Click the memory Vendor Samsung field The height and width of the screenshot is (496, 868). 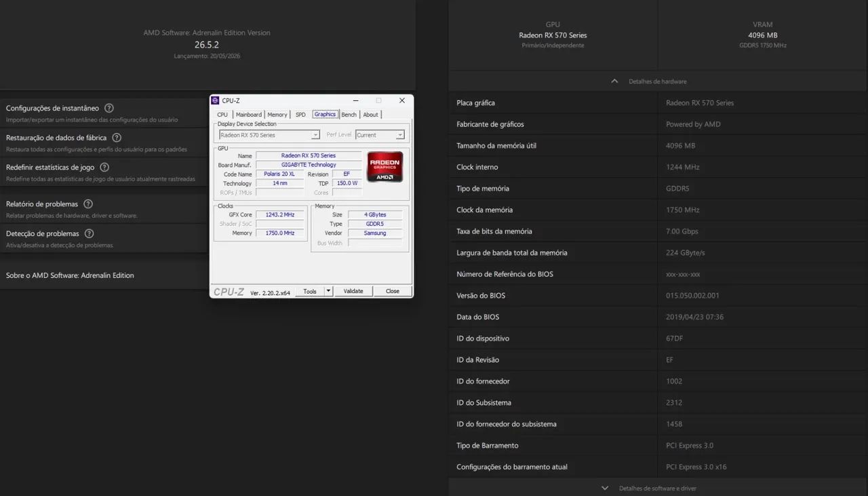click(375, 233)
